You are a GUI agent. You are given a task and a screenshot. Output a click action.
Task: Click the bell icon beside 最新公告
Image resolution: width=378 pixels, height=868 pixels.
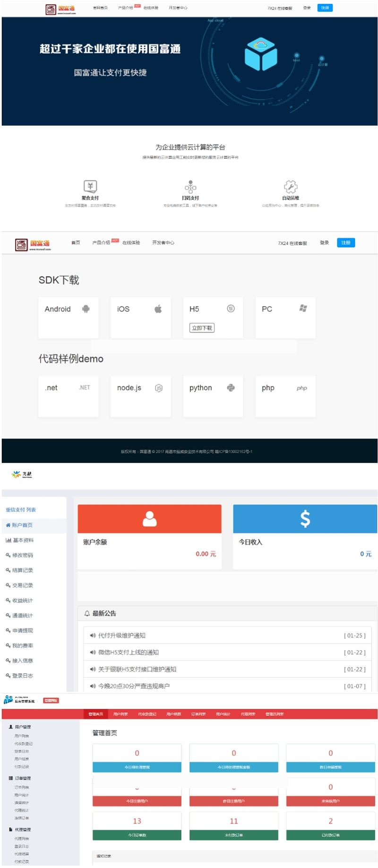click(87, 613)
